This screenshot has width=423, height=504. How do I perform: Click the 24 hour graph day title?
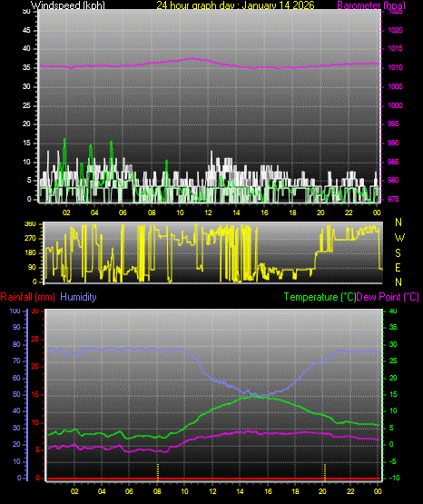click(235, 5)
